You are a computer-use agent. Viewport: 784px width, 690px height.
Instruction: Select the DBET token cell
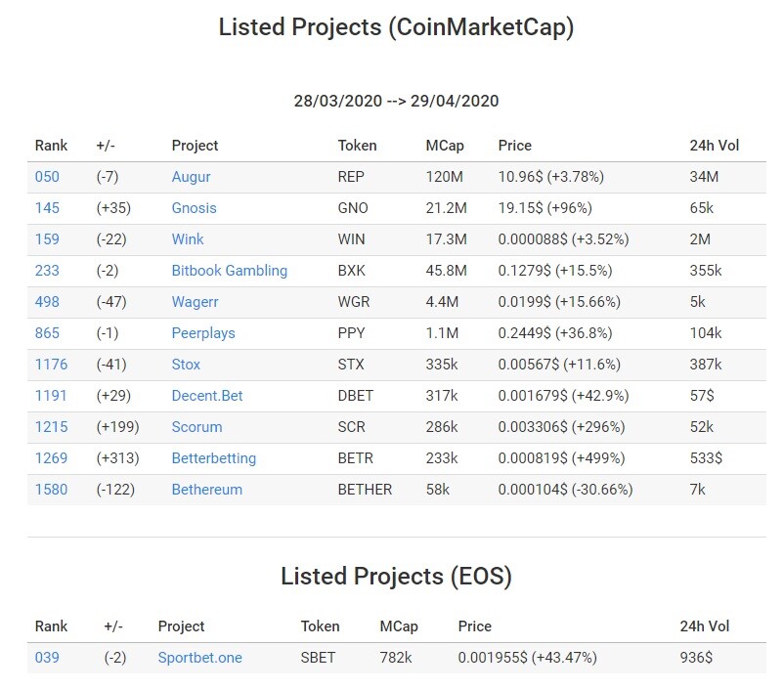point(356,396)
